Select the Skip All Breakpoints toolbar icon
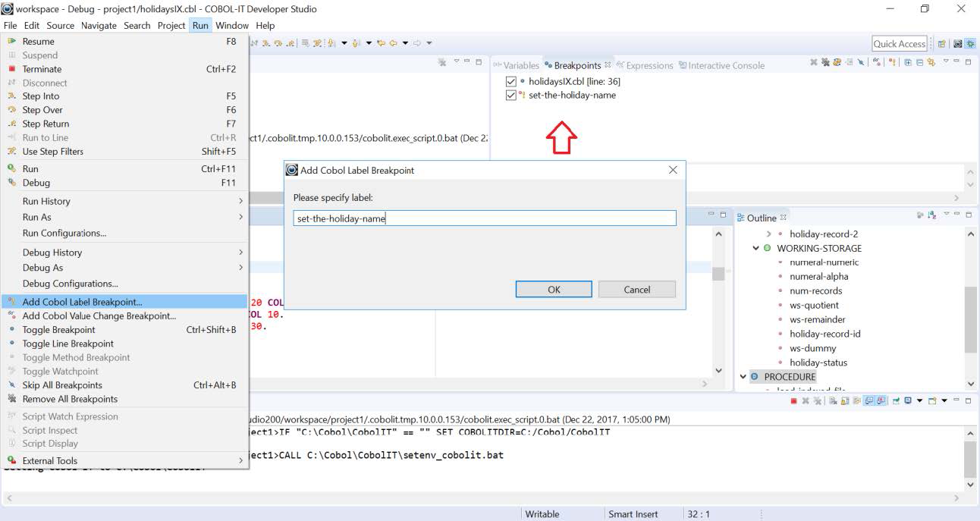 point(862,64)
